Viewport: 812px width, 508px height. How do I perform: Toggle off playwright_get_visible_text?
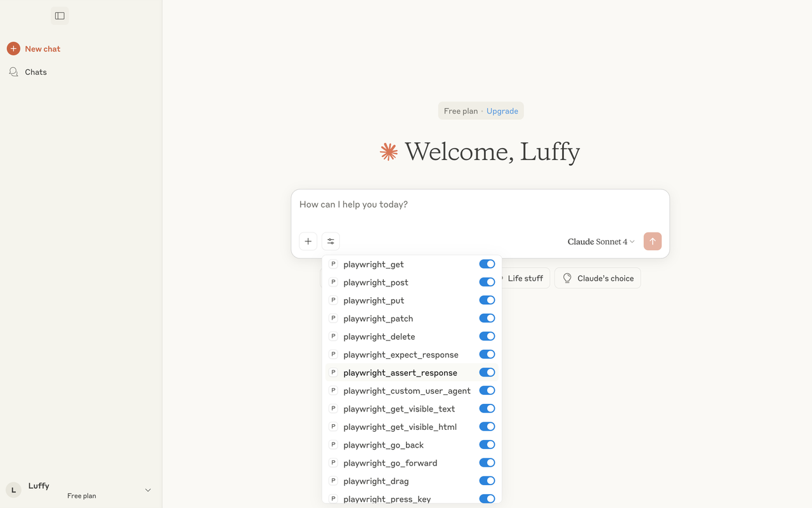point(487,409)
